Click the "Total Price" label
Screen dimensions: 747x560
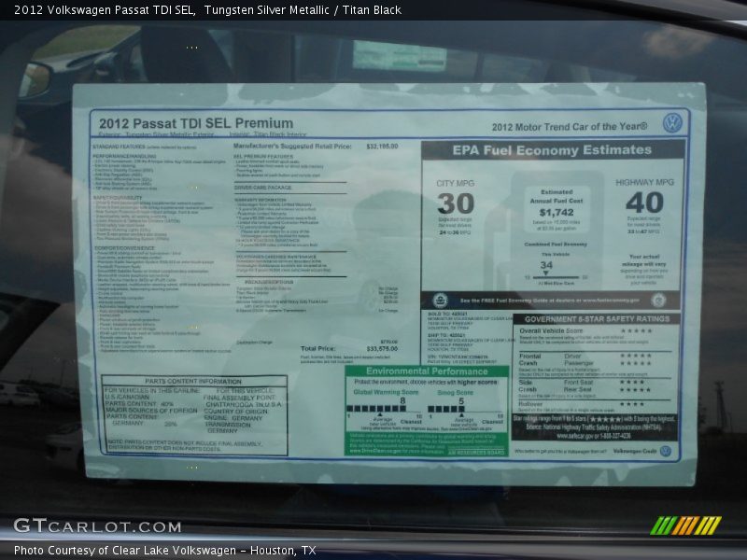[x=317, y=348]
